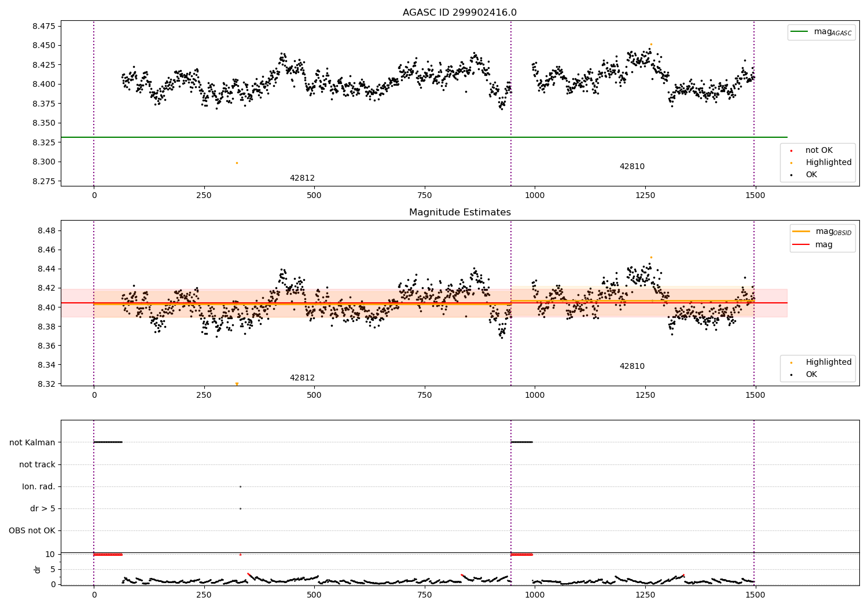Image resolution: width=868 pixels, height=608 pixels.
Task: Click the plot title AGASC ID 299902416.0
Action: pyautogui.click(x=459, y=13)
